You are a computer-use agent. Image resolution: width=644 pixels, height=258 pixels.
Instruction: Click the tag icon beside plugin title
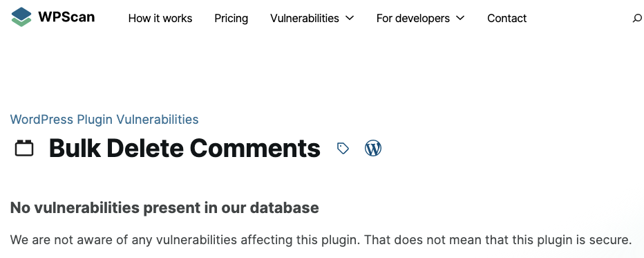pyautogui.click(x=343, y=148)
